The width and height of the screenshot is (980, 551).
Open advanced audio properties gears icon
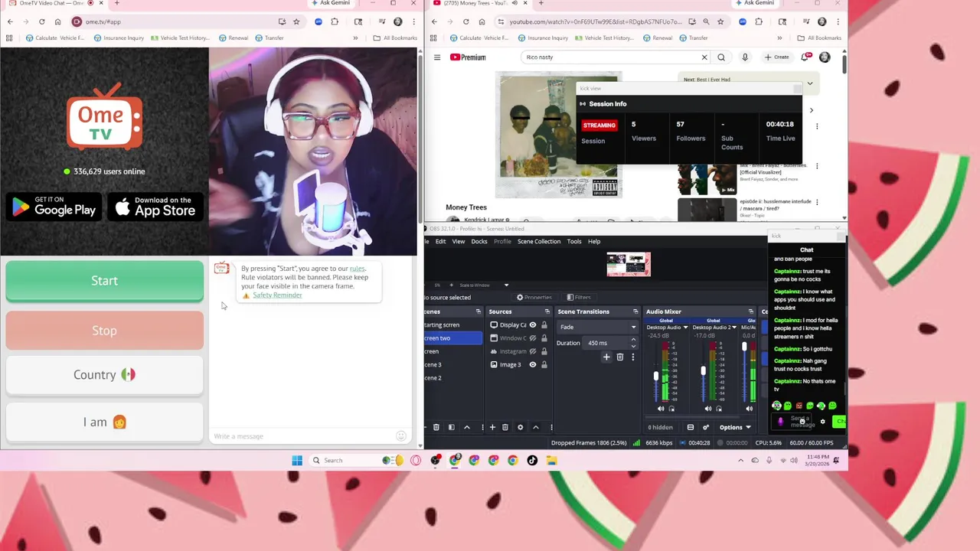click(x=706, y=428)
